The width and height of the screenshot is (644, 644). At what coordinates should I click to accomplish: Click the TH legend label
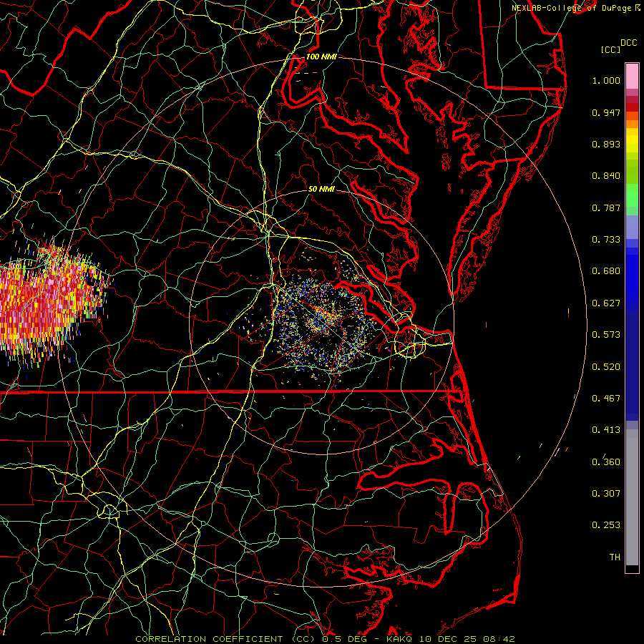pyautogui.click(x=615, y=557)
